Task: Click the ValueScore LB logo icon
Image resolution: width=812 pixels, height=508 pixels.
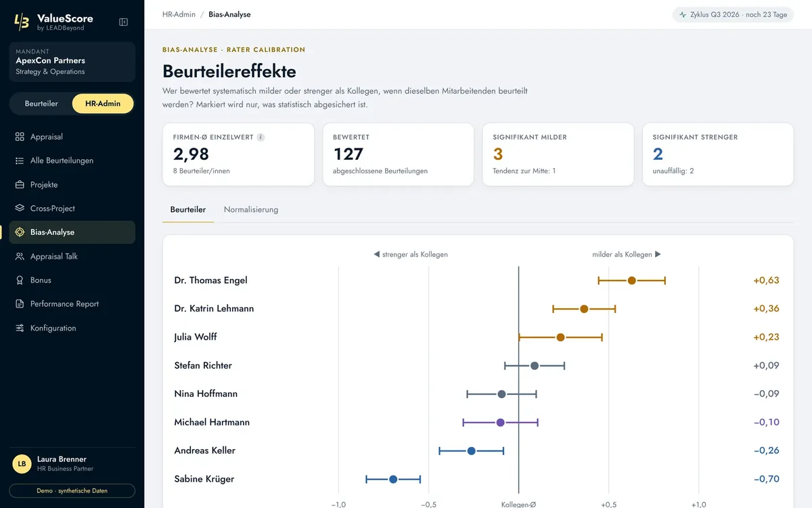Action: [x=22, y=22]
